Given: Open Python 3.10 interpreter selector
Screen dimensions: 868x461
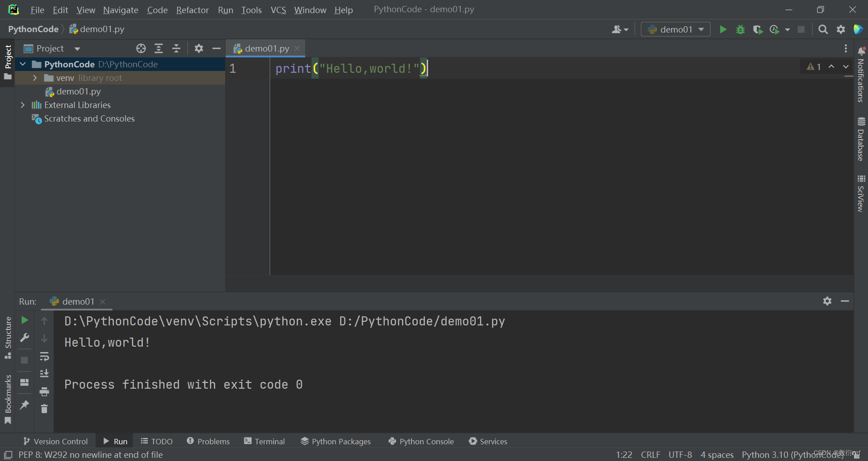Looking at the screenshot, I should (793, 455).
